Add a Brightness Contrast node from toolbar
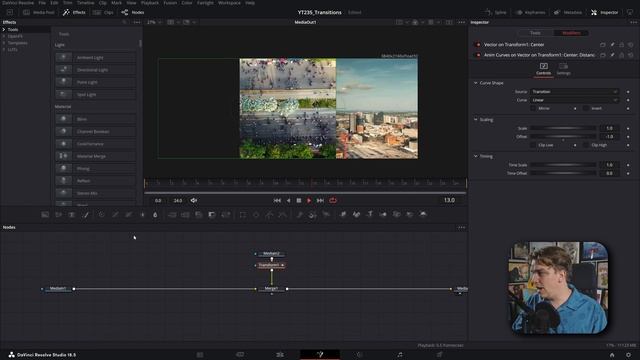 pos(142,214)
